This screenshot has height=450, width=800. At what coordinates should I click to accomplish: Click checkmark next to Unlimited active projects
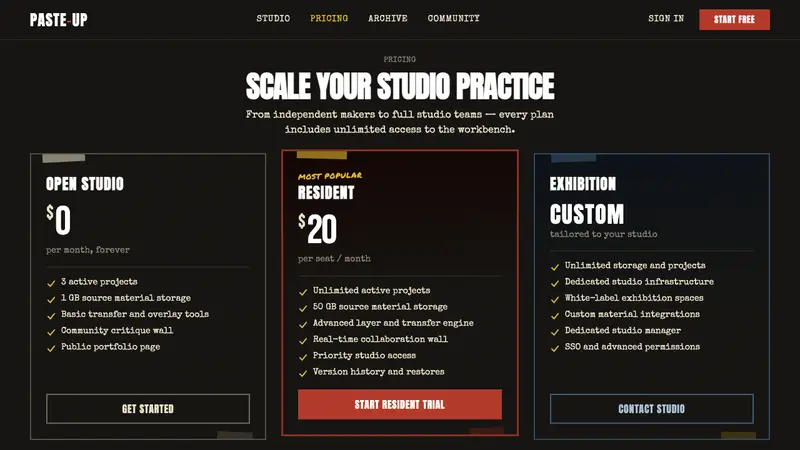pos(303,292)
